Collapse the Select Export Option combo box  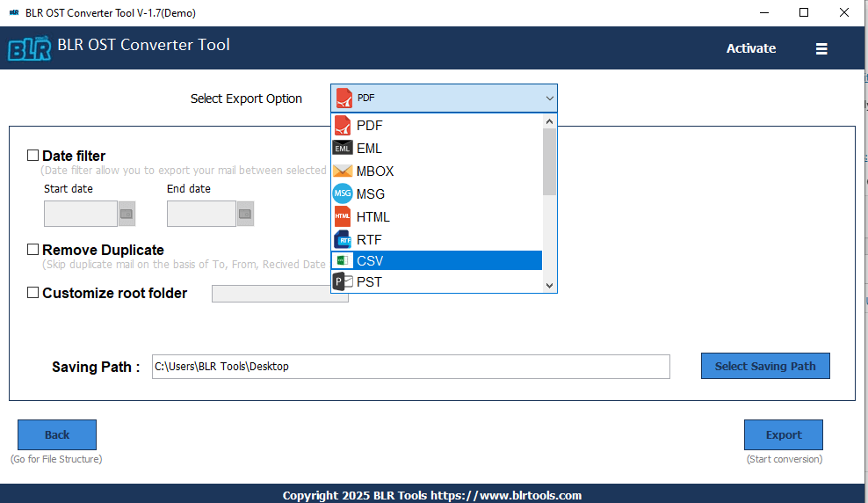(444, 98)
